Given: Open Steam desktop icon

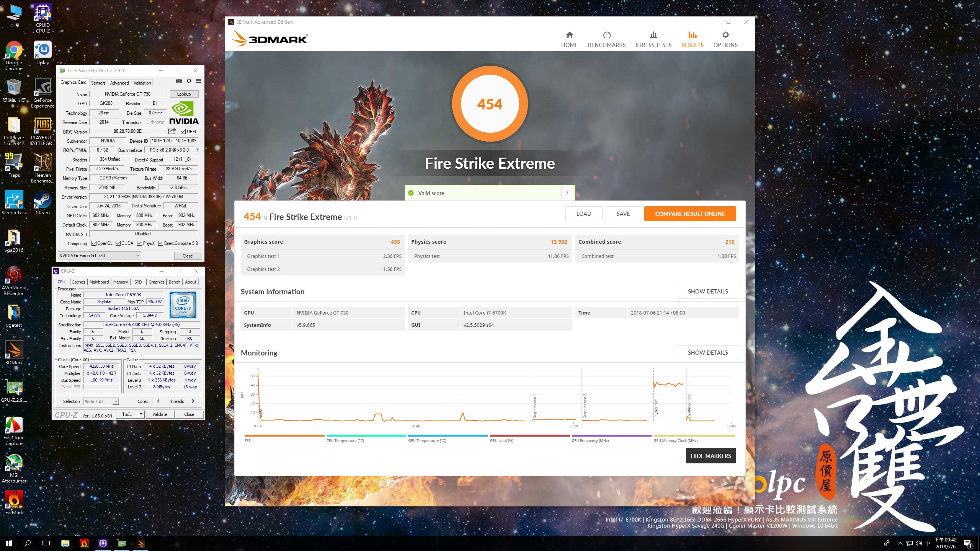Looking at the screenshot, I should coord(42,203).
